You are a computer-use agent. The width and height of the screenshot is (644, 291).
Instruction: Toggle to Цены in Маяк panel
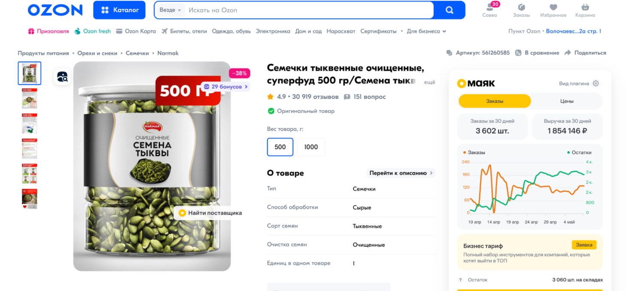[567, 101]
